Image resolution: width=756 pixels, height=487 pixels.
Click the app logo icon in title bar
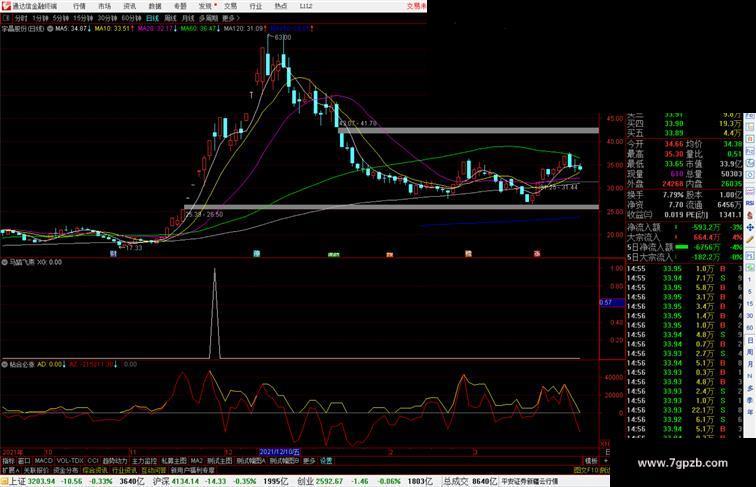[x=6, y=6]
